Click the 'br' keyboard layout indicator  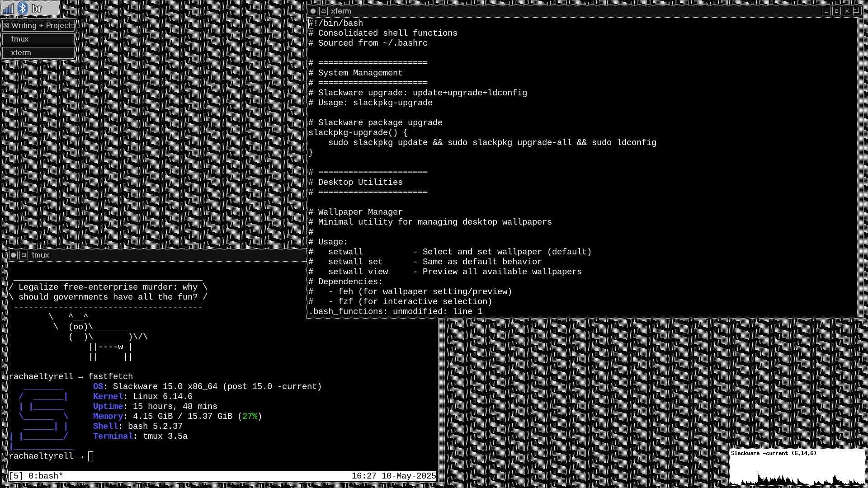tap(37, 9)
